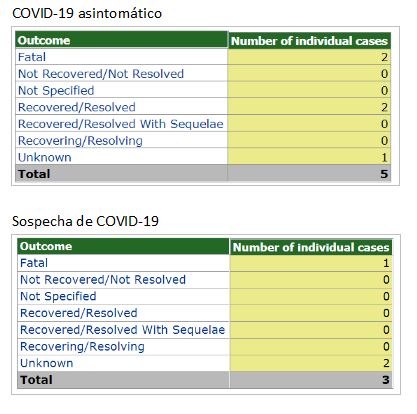Image resolution: width=417 pixels, height=414 pixels.
Task: Click Recovered/Resolved With Sequelae in the first table
Action: coord(121,124)
